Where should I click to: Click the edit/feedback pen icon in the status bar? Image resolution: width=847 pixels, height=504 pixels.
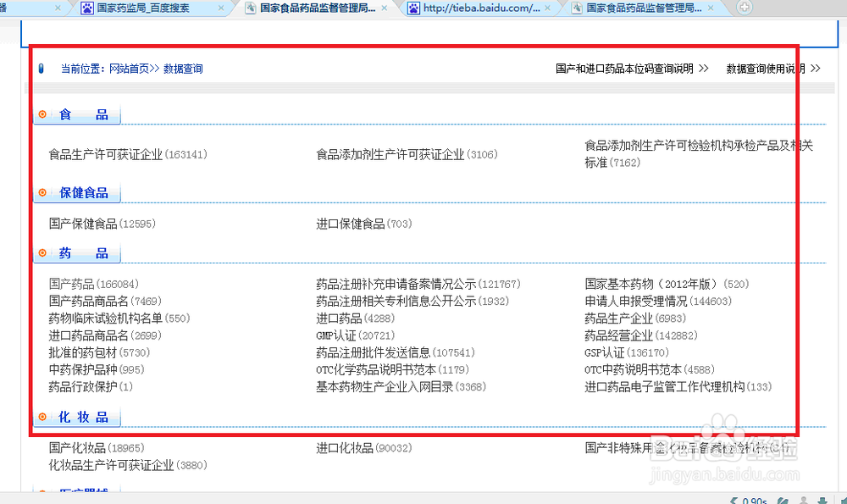pyautogui.click(x=783, y=500)
